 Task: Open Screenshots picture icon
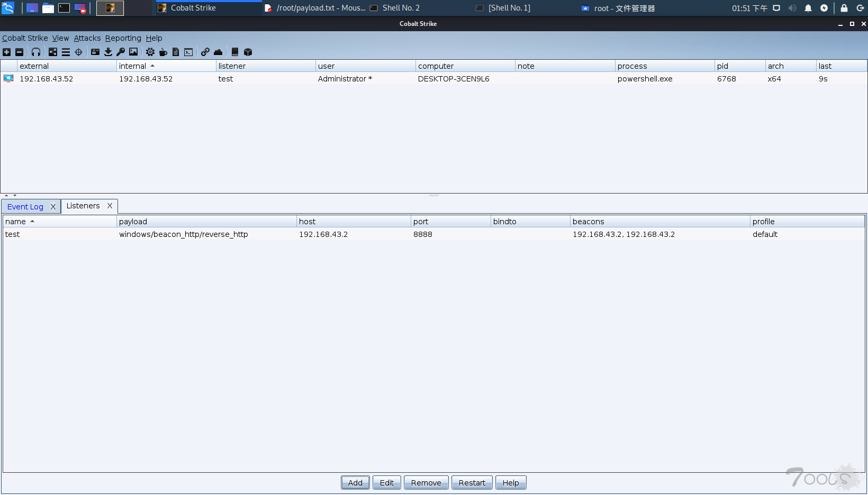[133, 52]
